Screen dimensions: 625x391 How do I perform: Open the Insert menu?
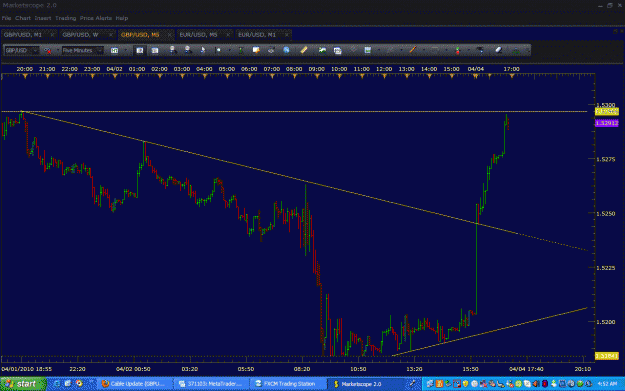43,18
